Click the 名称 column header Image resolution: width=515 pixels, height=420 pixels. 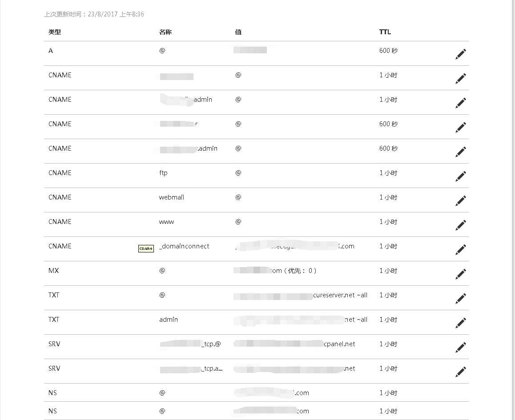point(165,32)
